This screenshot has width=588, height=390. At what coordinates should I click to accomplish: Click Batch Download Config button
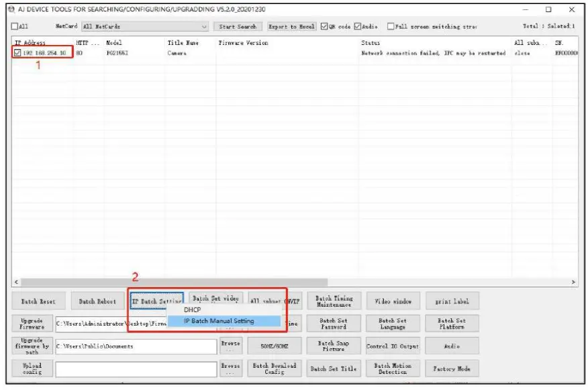(x=275, y=369)
